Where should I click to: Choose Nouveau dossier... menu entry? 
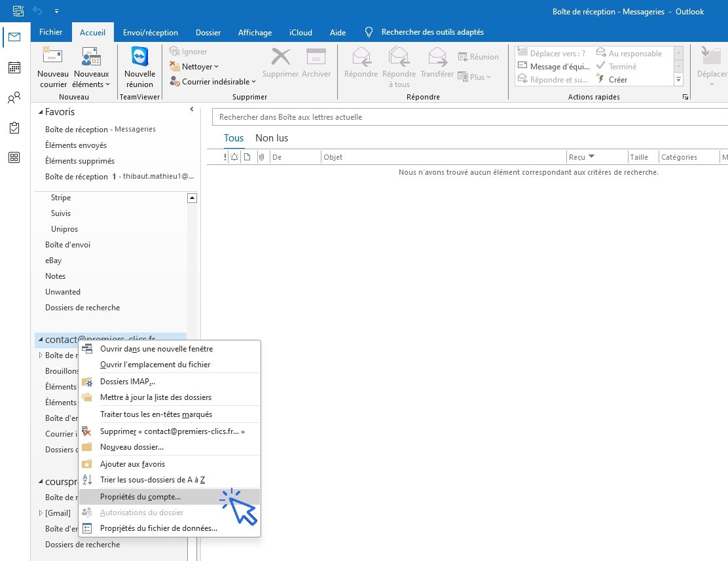[x=170, y=447]
